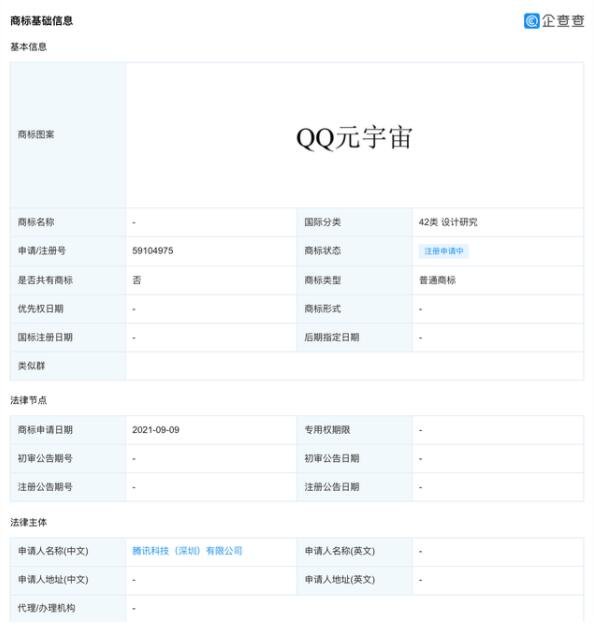Click the 基本信息 section heading

28,47
